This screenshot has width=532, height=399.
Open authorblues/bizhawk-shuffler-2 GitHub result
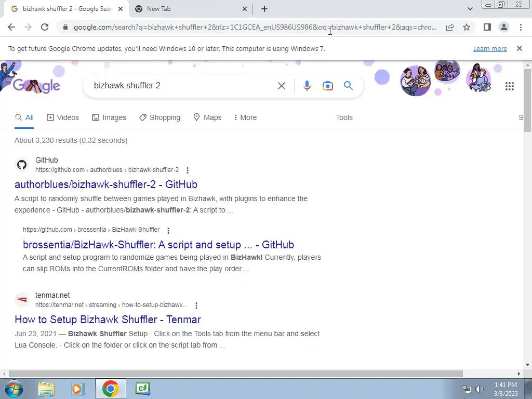[106, 184]
